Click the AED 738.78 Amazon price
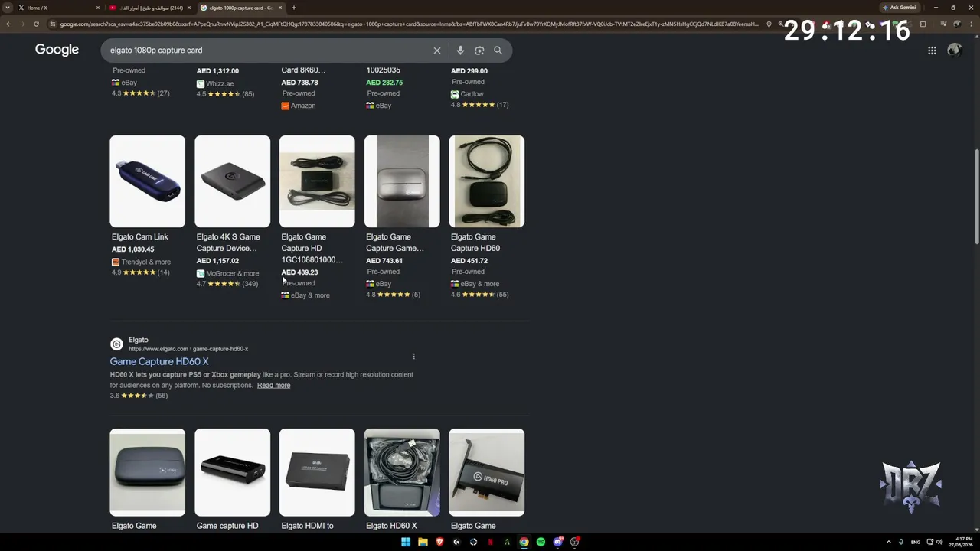 click(299, 83)
